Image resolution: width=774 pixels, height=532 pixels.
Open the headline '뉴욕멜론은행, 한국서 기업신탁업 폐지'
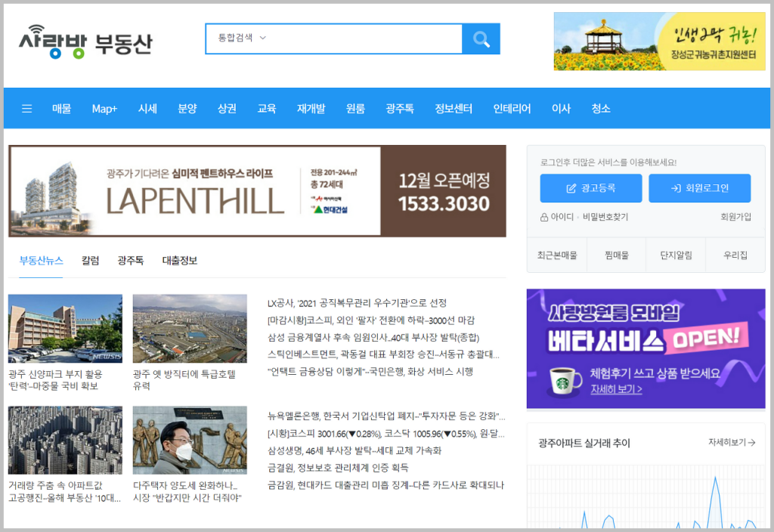point(386,416)
